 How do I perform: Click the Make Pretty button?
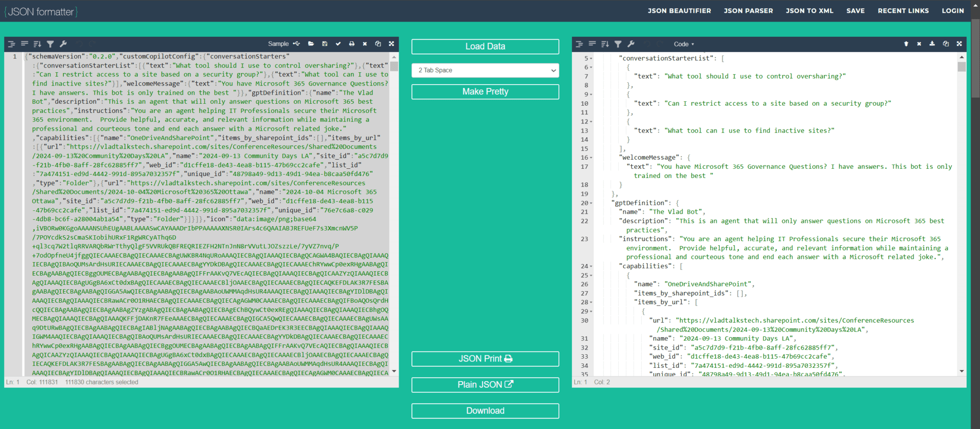click(x=485, y=92)
